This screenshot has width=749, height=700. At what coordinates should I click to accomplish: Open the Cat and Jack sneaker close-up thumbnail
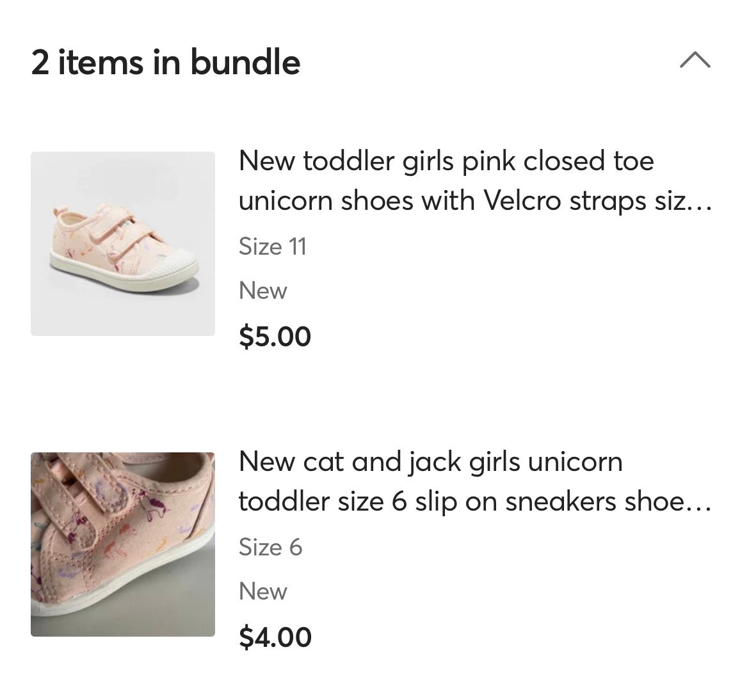click(x=123, y=545)
